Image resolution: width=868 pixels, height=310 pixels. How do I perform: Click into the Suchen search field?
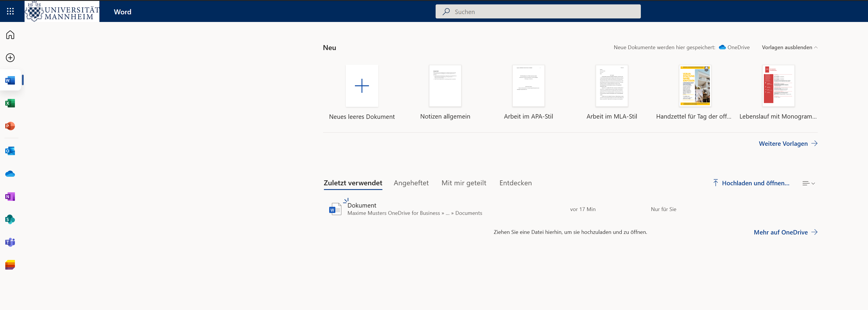pos(538,11)
